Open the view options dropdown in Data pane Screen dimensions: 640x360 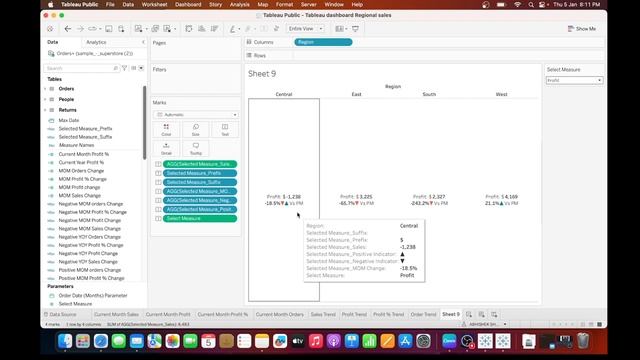[141, 68]
